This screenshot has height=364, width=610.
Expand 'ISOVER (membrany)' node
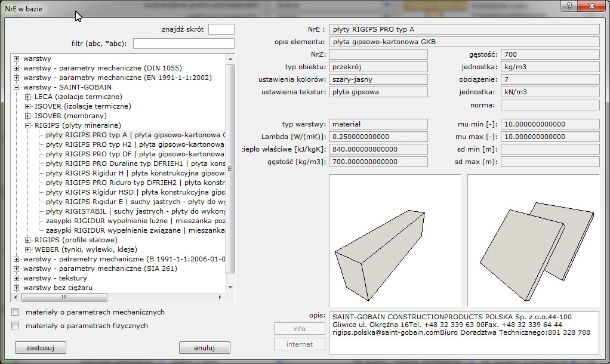click(x=27, y=116)
